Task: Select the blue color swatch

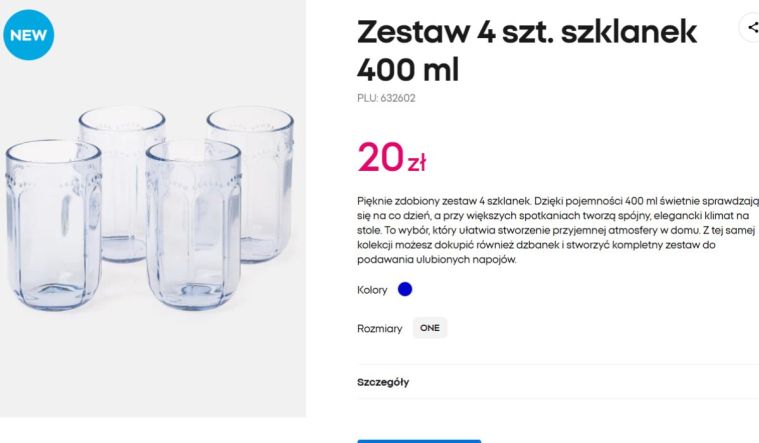Action: pyautogui.click(x=405, y=290)
